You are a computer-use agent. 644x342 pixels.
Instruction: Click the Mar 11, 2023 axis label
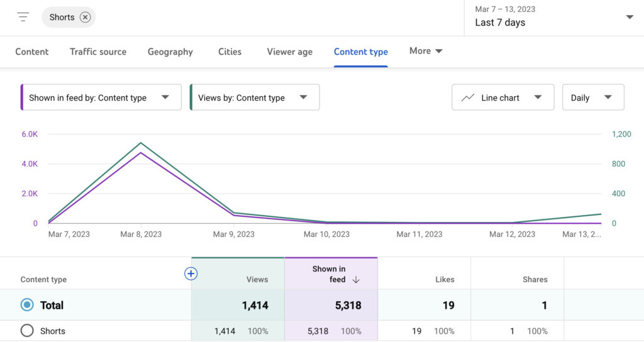(419, 234)
